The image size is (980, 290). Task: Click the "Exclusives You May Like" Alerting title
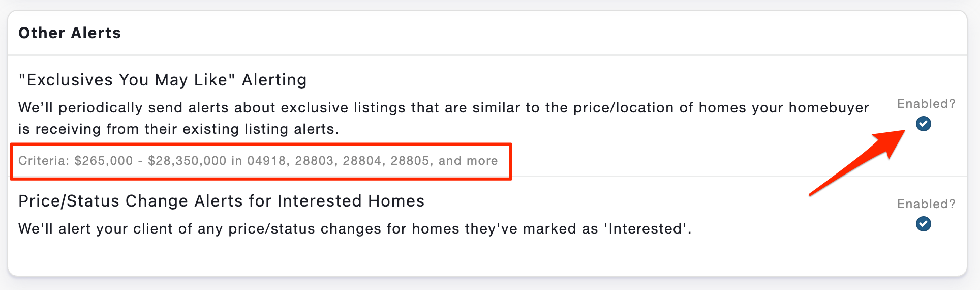tap(163, 80)
